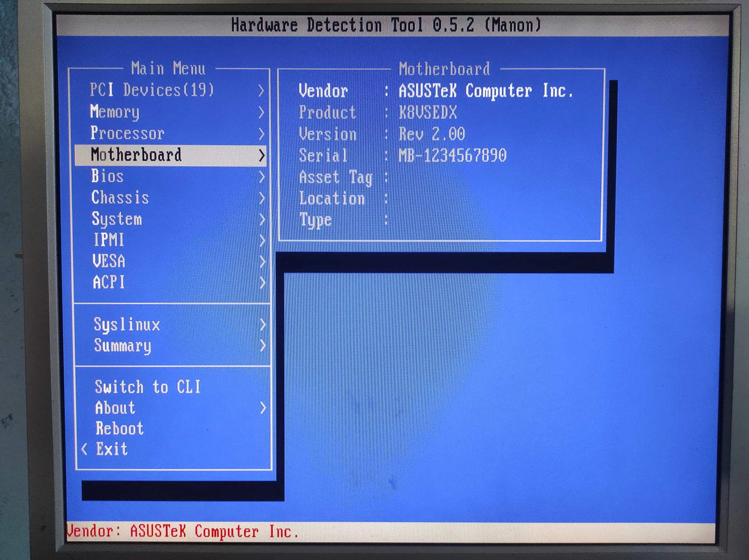
Task: Click the Main Menu title
Action: tap(168, 68)
